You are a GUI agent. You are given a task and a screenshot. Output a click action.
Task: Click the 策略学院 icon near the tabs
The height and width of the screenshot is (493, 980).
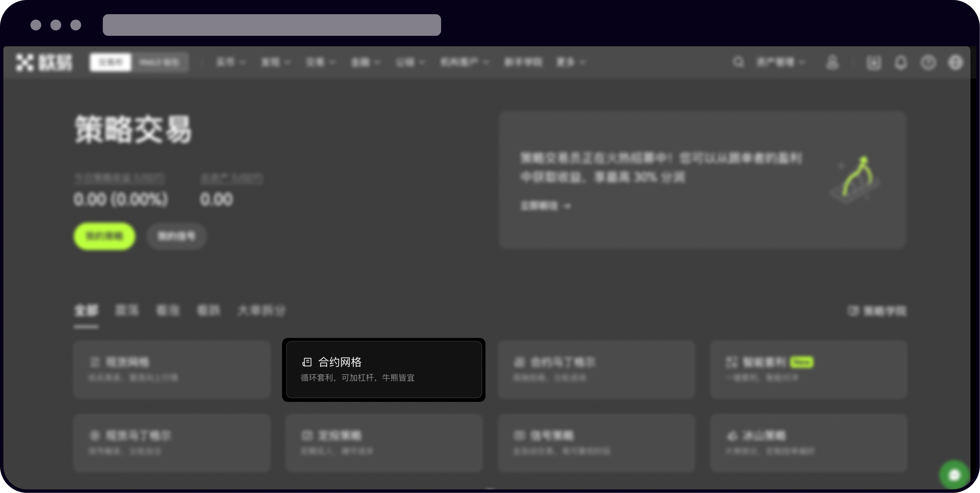click(853, 310)
